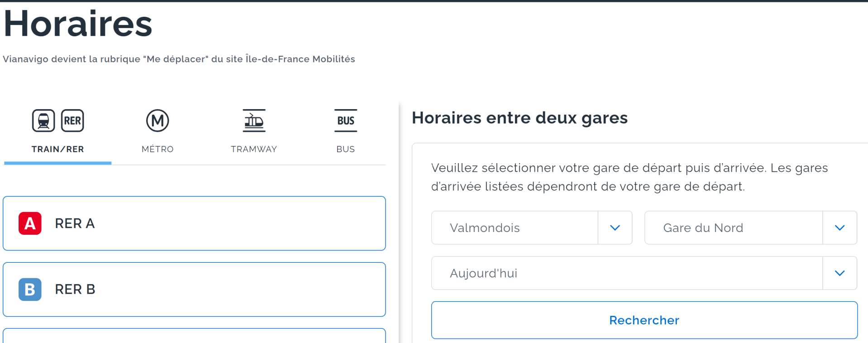Click the blue RER B line badge
The width and height of the screenshot is (868, 343).
tap(30, 290)
